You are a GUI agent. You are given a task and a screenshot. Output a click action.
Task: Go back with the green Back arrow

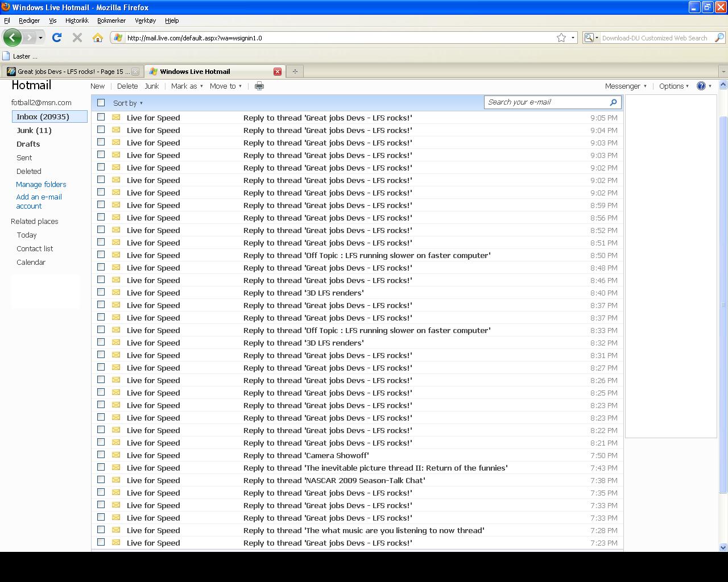coord(12,38)
